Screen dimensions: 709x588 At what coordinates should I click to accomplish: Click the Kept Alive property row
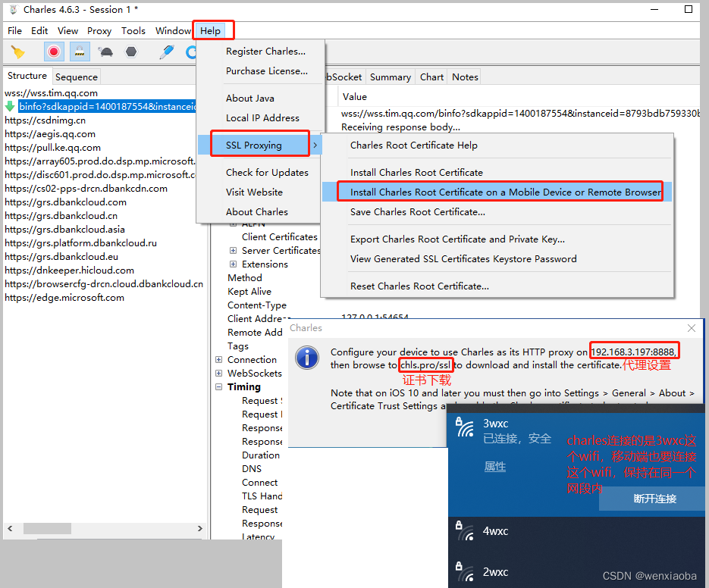249,292
